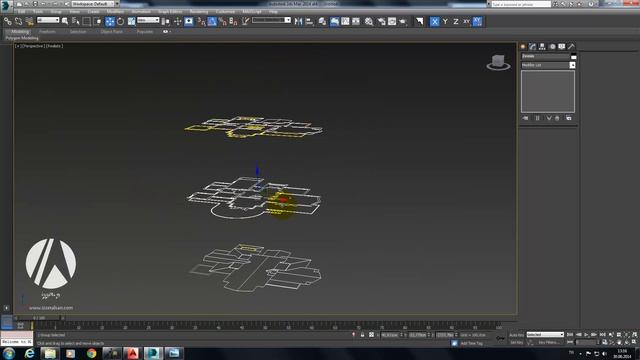
Task: Switch to the Object Paint ribbon tab
Action: pyautogui.click(x=111, y=31)
